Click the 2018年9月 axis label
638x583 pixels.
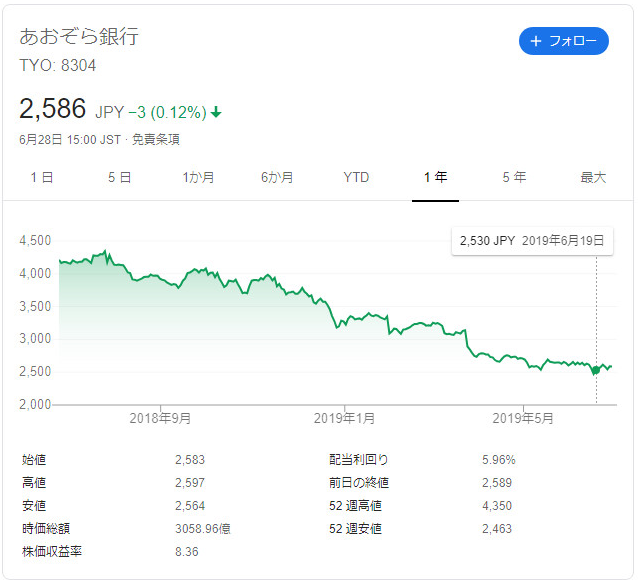click(160, 418)
